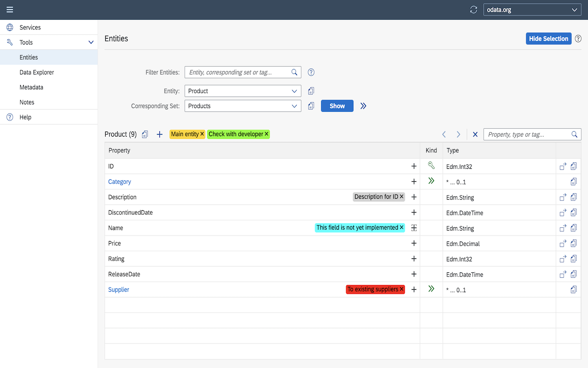Viewport: 588px width, 368px height.
Task: Open help for Filter Entities
Action: [311, 72]
